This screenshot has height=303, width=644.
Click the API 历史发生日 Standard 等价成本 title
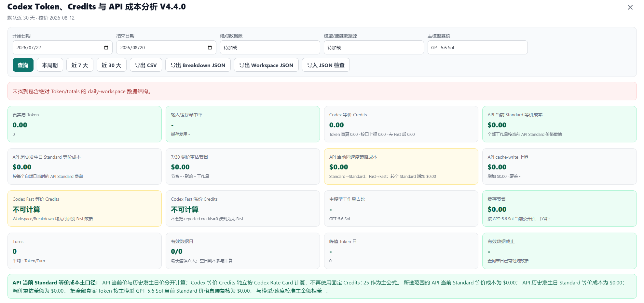[47, 157]
